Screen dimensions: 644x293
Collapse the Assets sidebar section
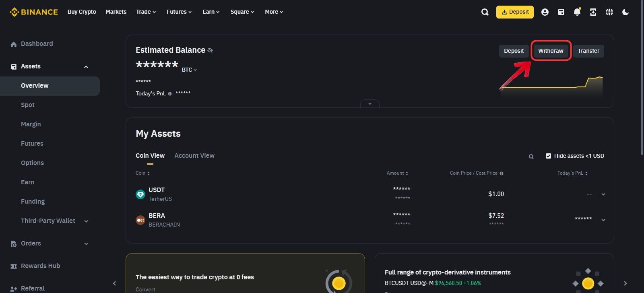(86, 67)
